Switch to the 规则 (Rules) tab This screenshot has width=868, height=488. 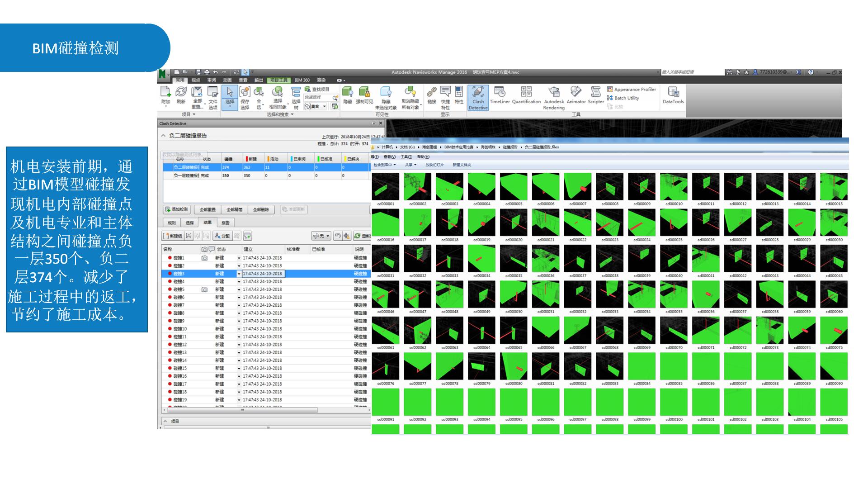(172, 223)
